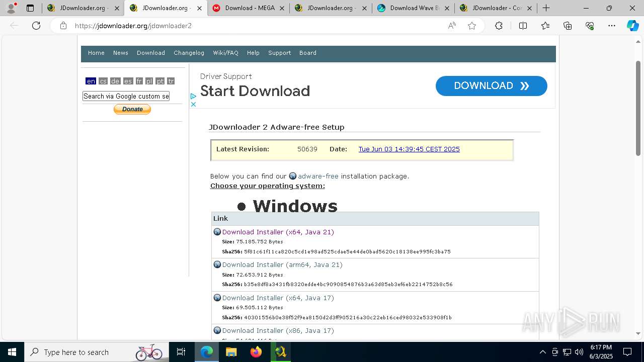644x362 pixels.
Task: Open Collections icon
Action: click(x=568, y=26)
